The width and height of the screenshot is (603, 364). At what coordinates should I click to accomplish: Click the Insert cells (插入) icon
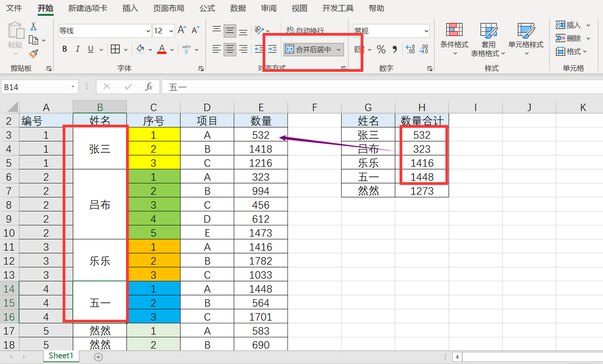pos(561,25)
